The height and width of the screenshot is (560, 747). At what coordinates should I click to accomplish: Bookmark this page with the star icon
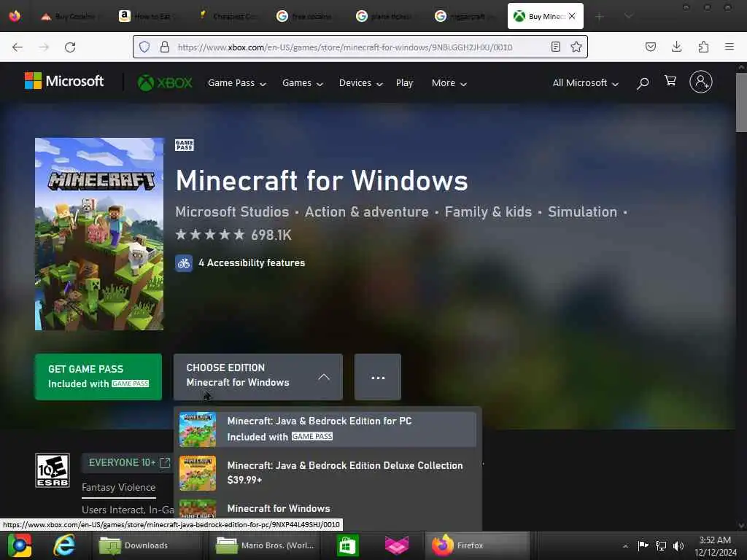point(576,47)
